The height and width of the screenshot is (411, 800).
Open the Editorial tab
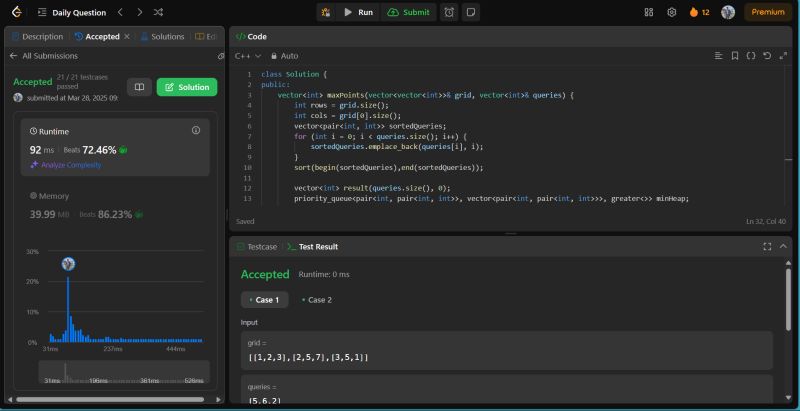[x=206, y=37]
